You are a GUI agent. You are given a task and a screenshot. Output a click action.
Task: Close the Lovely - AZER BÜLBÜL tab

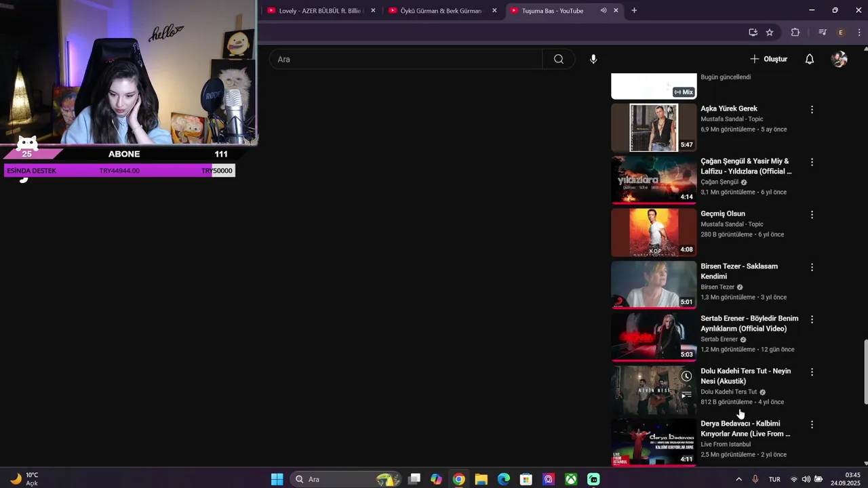[x=373, y=10]
